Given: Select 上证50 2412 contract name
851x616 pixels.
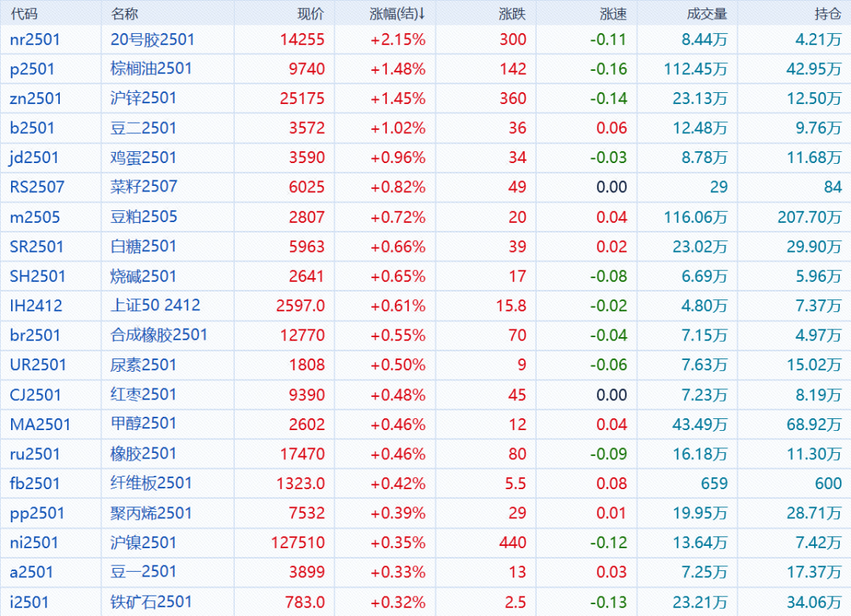Looking at the screenshot, I should pyautogui.click(x=155, y=306).
